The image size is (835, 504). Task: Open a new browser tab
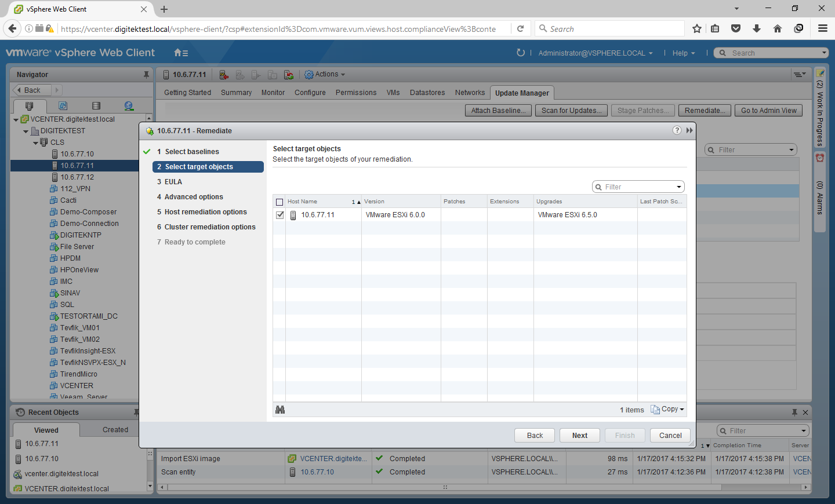pos(164,9)
